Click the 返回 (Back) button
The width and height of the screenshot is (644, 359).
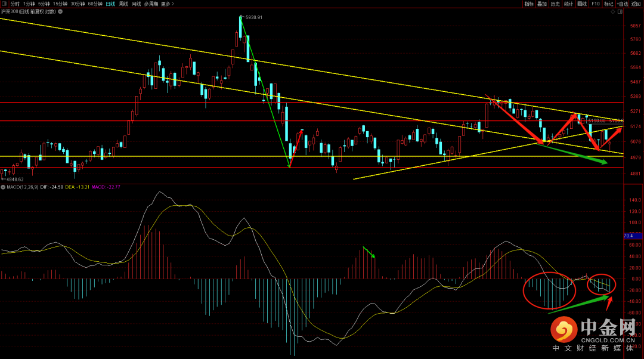click(x=636, y=4)
